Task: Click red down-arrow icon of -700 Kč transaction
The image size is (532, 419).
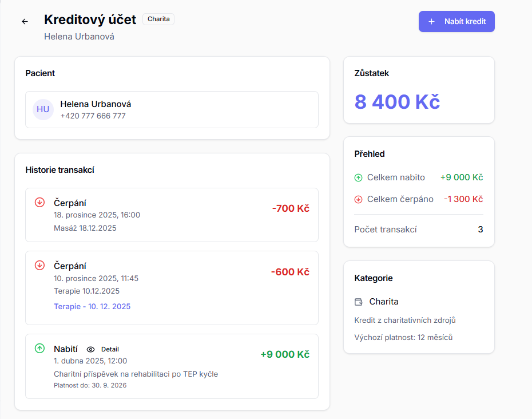Action: coord(39,202)
